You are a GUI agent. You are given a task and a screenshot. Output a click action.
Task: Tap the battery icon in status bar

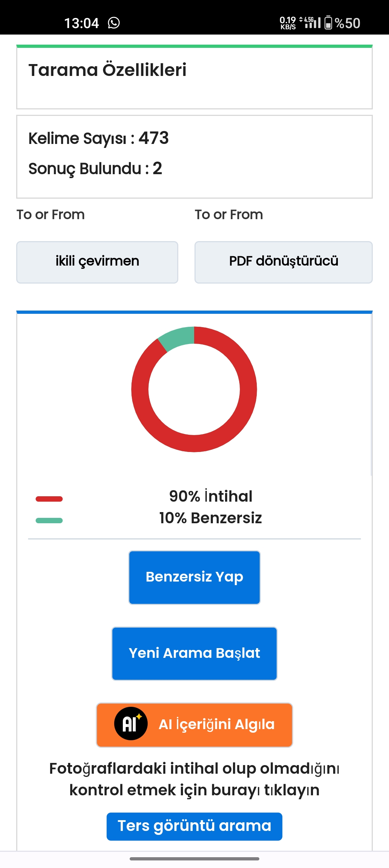click(328, 23)
